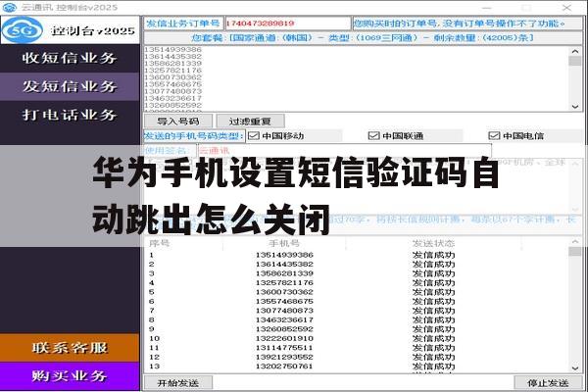Click inside the phone number list textbox

[357, 78]
